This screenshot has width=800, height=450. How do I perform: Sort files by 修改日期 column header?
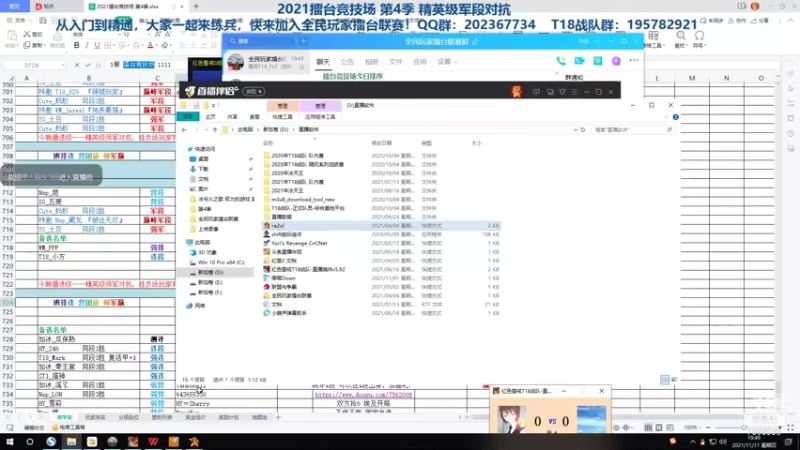pyautogui.click(x=381, y=143)
